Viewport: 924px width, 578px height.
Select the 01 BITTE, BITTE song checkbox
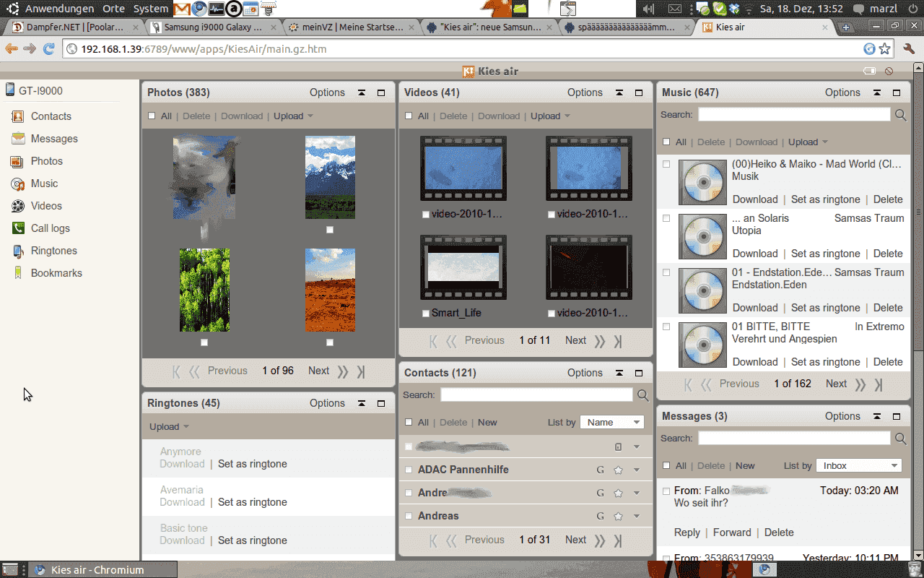(x=666, y=327)
